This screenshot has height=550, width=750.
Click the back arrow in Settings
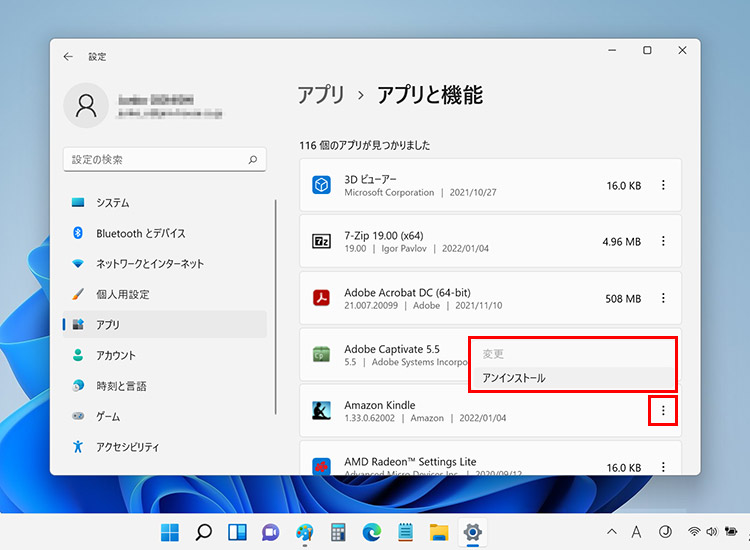coord(68,57)
